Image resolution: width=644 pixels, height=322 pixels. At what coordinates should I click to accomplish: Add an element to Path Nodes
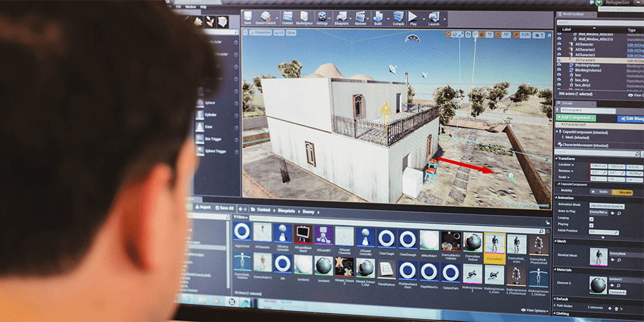610,309
